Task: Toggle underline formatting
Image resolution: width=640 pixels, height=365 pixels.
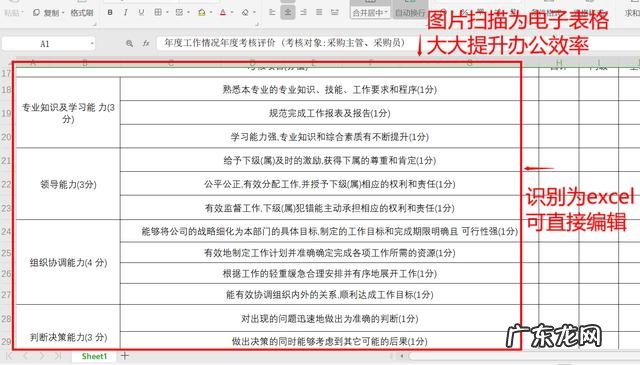Action: pos(141,13)
